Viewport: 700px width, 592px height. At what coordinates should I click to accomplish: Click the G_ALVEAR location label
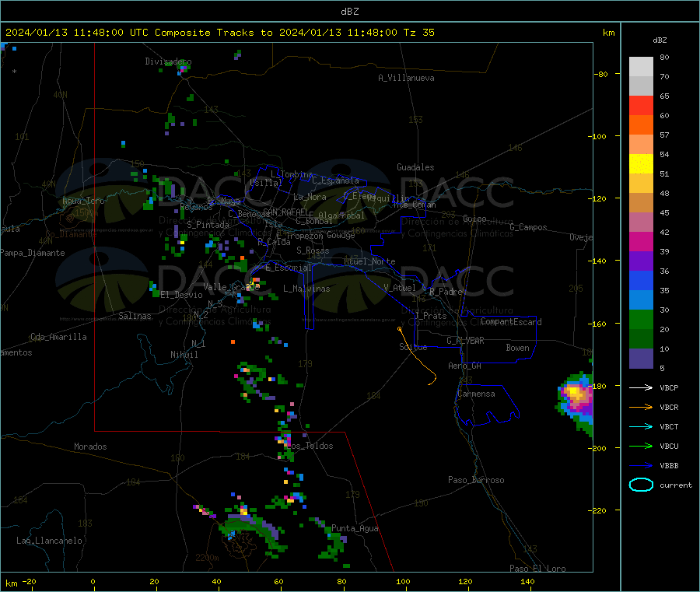point(465,341)
